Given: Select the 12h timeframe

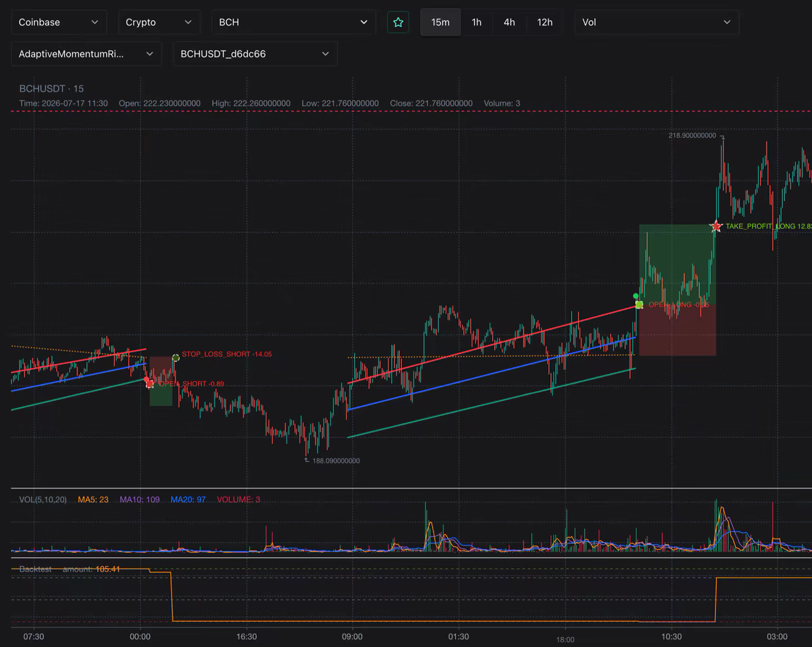Looking at the screenshot, I should 545,22.
